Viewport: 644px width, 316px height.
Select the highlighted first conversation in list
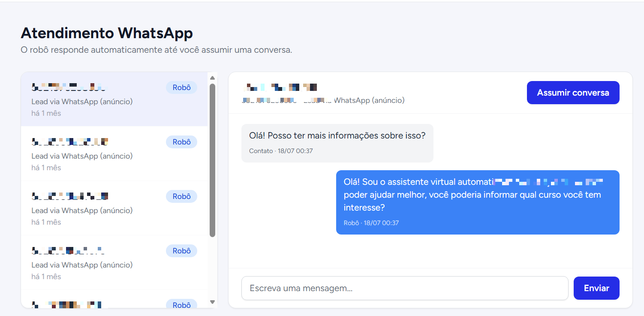114,99
